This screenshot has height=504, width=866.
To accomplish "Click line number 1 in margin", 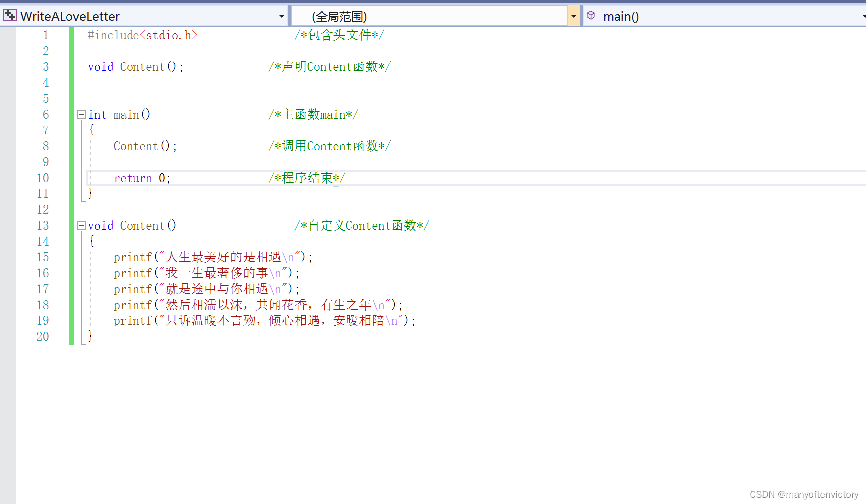I will (46, 35).
